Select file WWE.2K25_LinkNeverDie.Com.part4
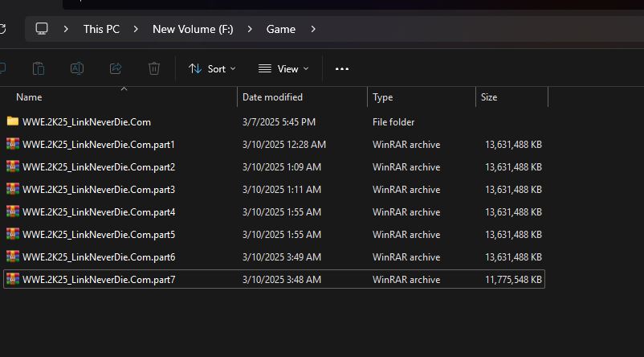644x357 pixels. point(99,212)
